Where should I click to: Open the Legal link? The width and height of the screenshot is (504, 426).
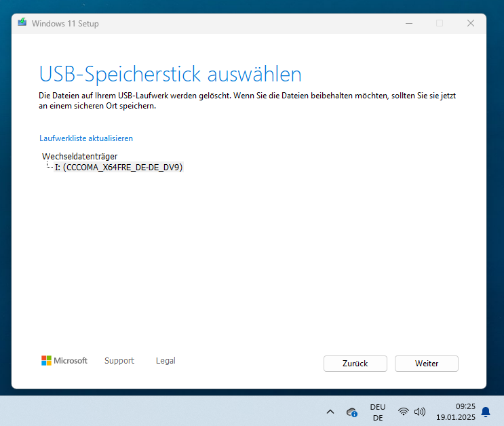(166, 361)
